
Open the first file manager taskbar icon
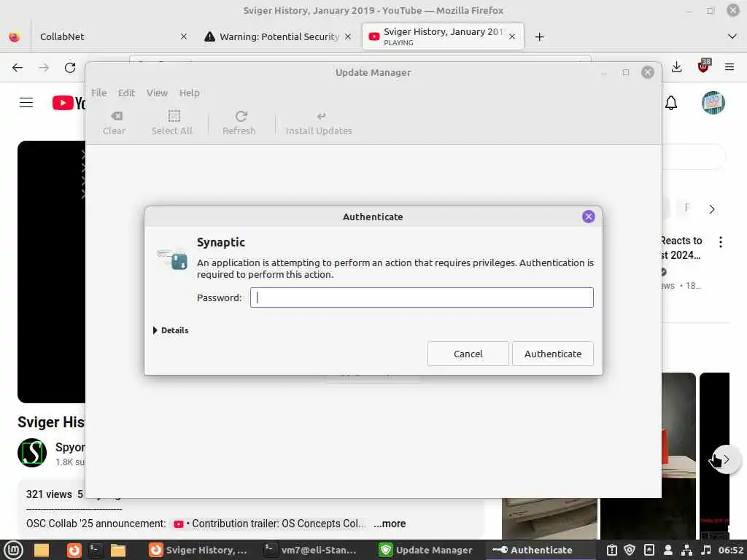click(x=42, y=550)
